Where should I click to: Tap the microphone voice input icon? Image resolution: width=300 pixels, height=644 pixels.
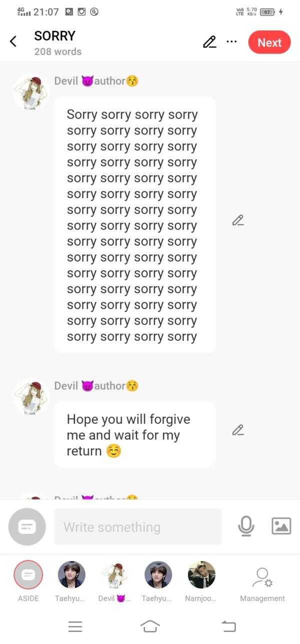pos(246,526)
